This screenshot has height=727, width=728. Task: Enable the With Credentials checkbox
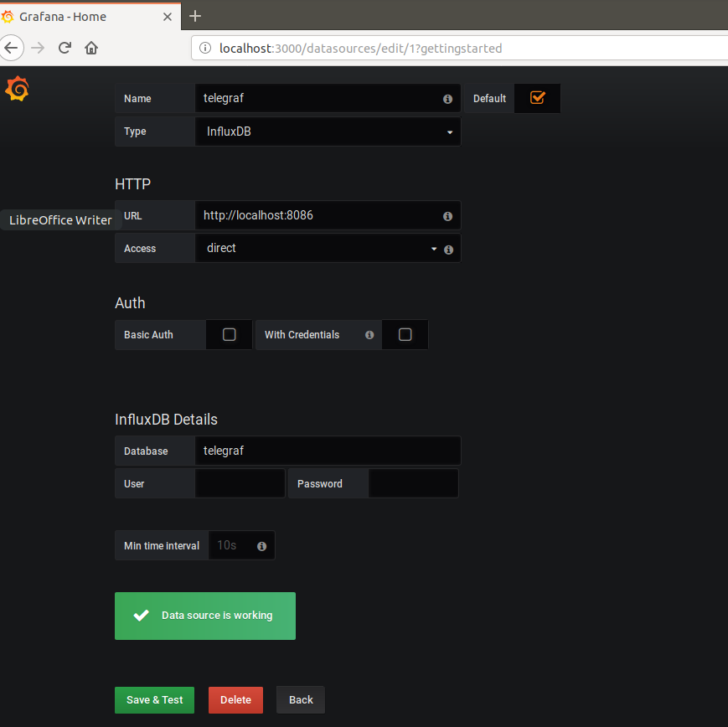click(405, 335)
